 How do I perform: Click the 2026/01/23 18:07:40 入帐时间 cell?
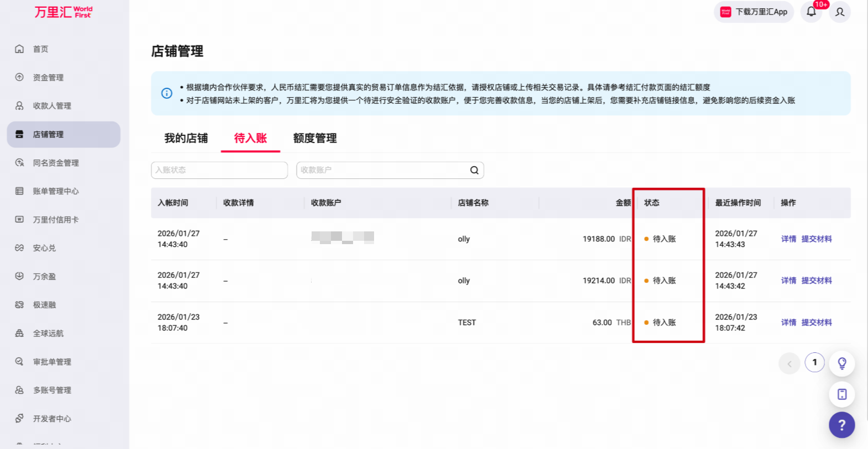point(178,323)
